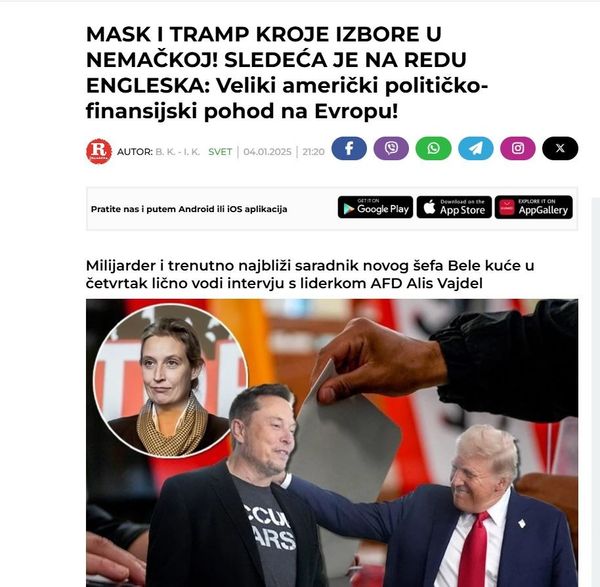
Task: Select author initials B. K. - I. K.
Action: tap(178, 152)
